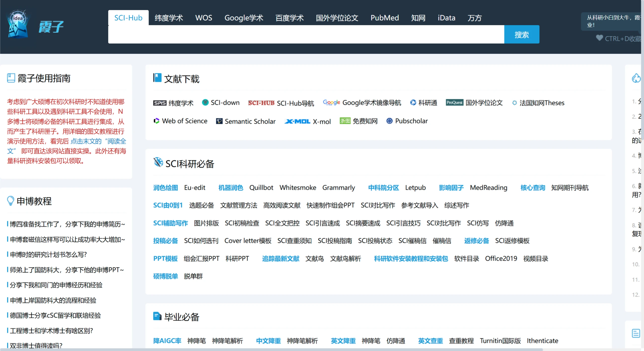The image size is (644, 351).
Task: Open the Letpub link
Action: pyautogui.click(x=415, y=188)
